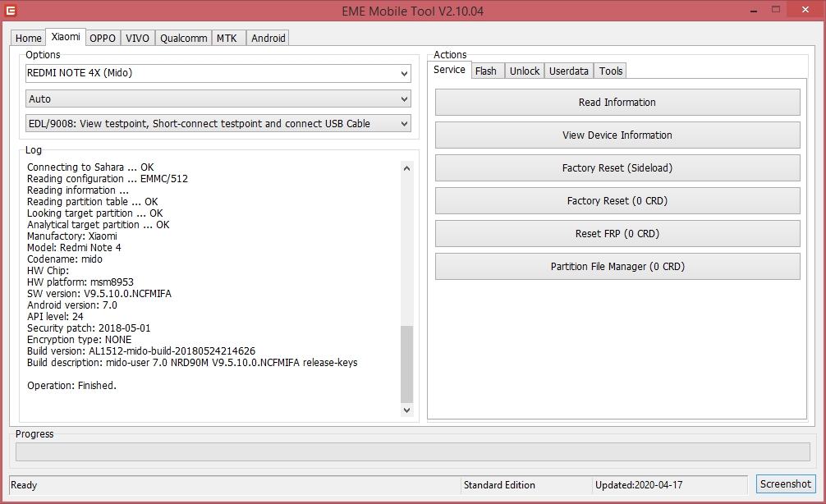The image size is (826, 504).
Task: Run Factory Reset (Sideload)
Action: pyautogui.click(x=617, y=168)
